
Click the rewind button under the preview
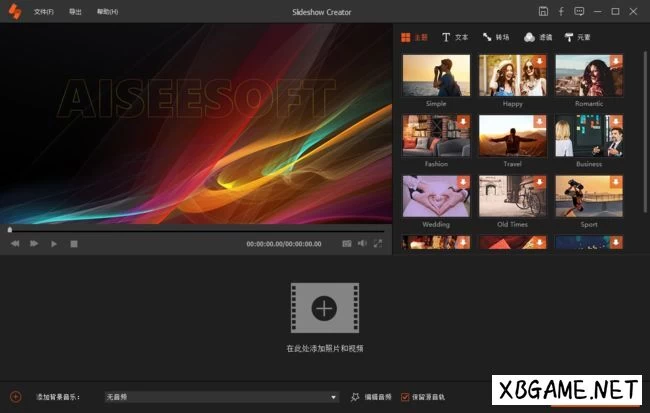[x=15, y=243]
